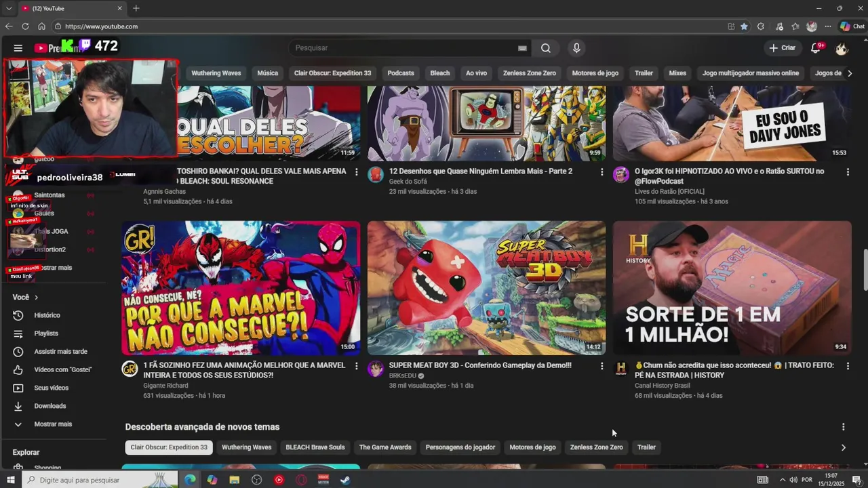Screen dimensions: 868x488
Task: Play the Super Meat Boy 3D thumbnail
Action: (x=487, y=288)
